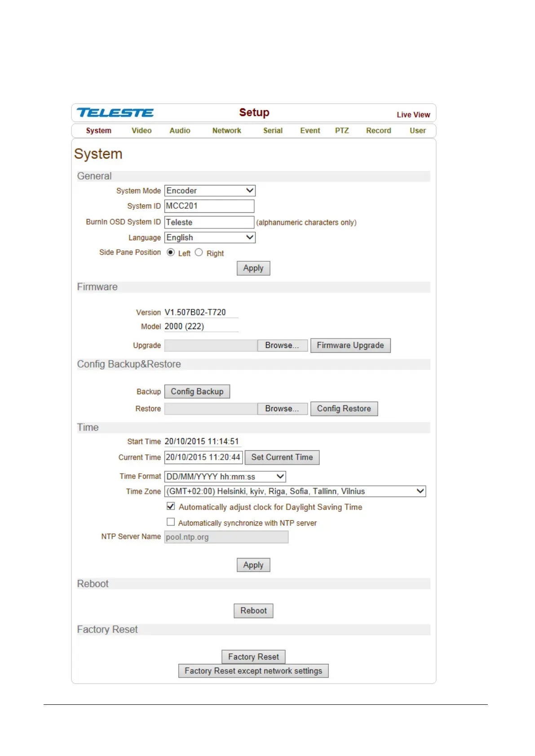Click the Firmware Upgrade button
Viewport: 535px width, 756px height.
[350, 346]
